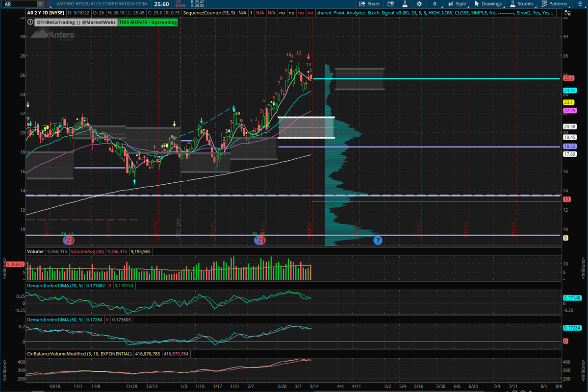Click the AR 2 Y 1D [NYSE] label
The width and height of the screenshot is (588, 392).
(x=46, y=13)
